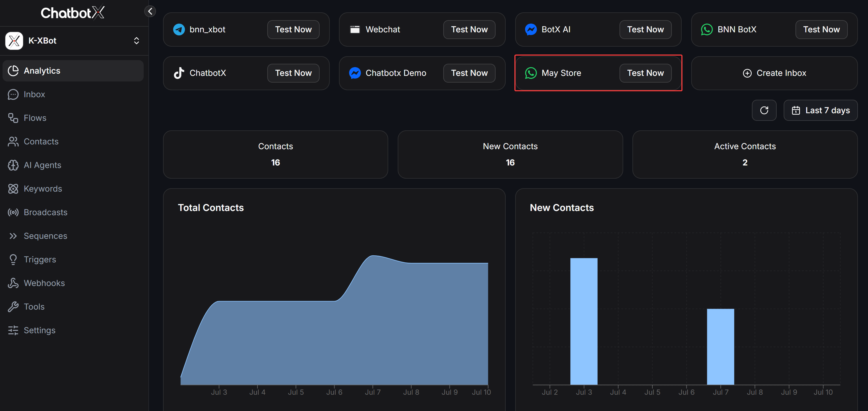Click the May Store inbox name
This screenshot has width=868, height=411.
coord(561,73)
